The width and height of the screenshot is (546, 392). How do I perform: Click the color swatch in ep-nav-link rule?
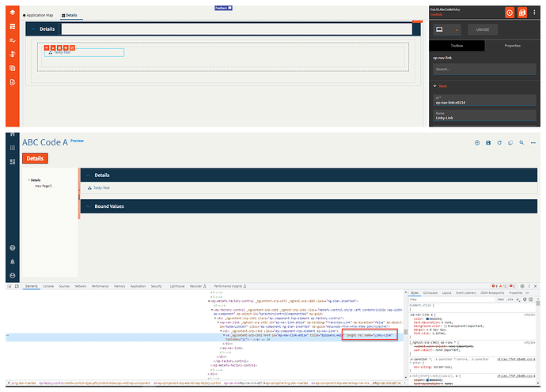(x=427, y=318)
